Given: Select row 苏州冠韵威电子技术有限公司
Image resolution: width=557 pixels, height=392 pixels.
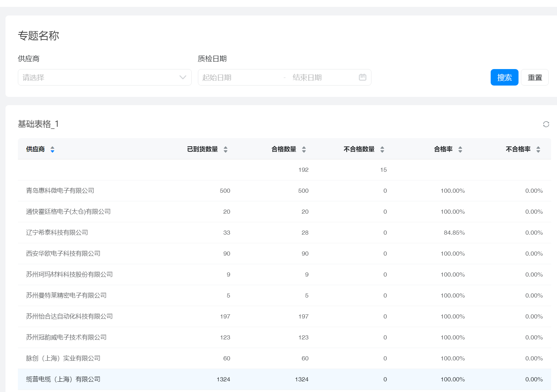Looking at the screenshot, I should (x=285, y=337).
